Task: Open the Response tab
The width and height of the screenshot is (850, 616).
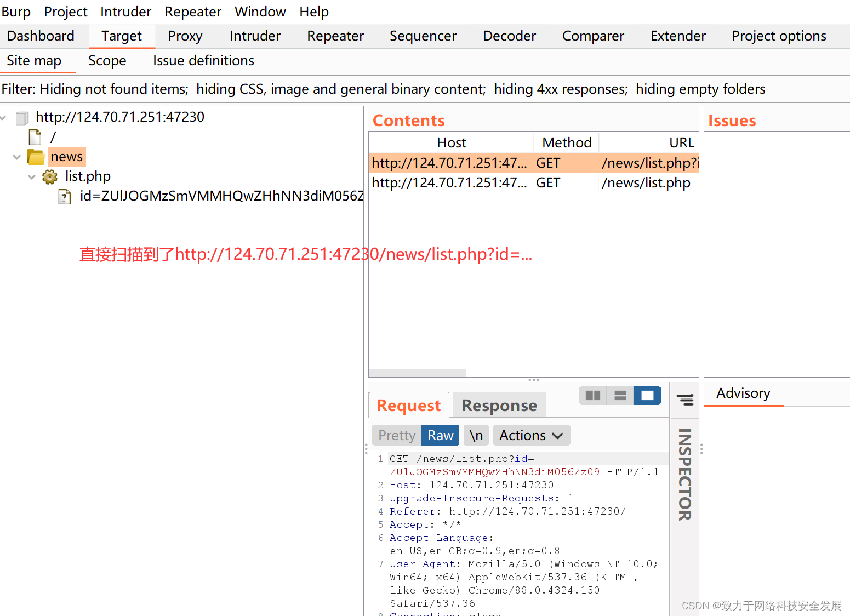Action: 499,406
